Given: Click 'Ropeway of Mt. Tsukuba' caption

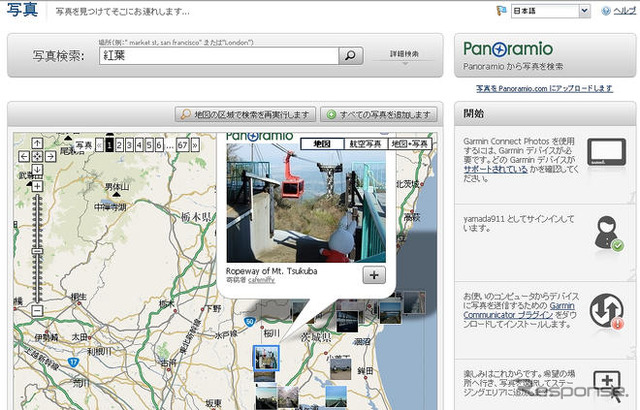Looking at the screenshot, I should [x=271, y=271].
